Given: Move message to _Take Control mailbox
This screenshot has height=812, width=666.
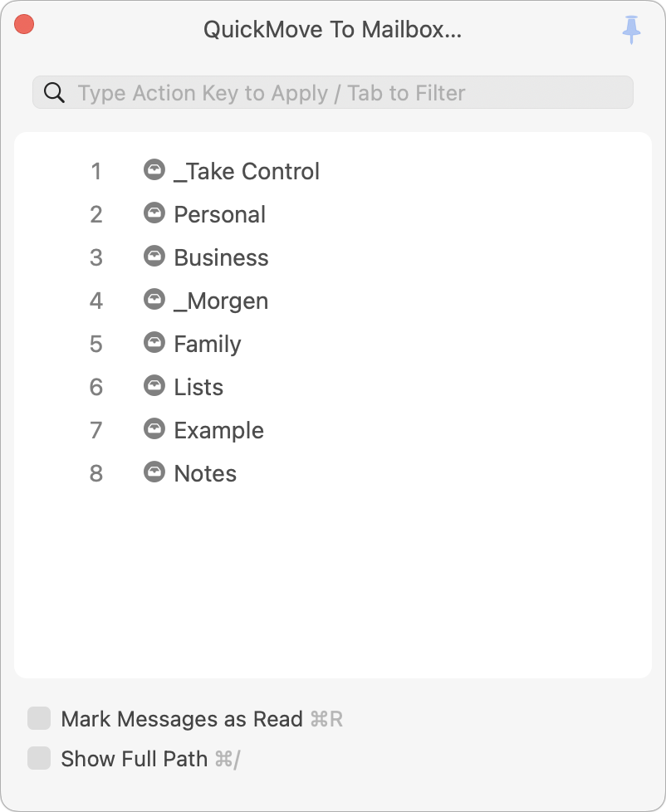Looking at the screenshot, I should [x=247, y=172].
